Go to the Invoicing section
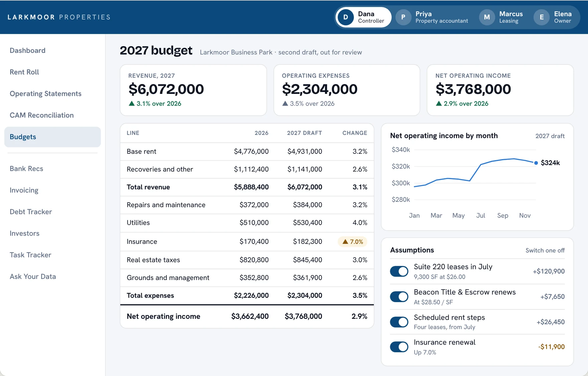588x376 pixels. pyautogui.click(x=52, y=190)
